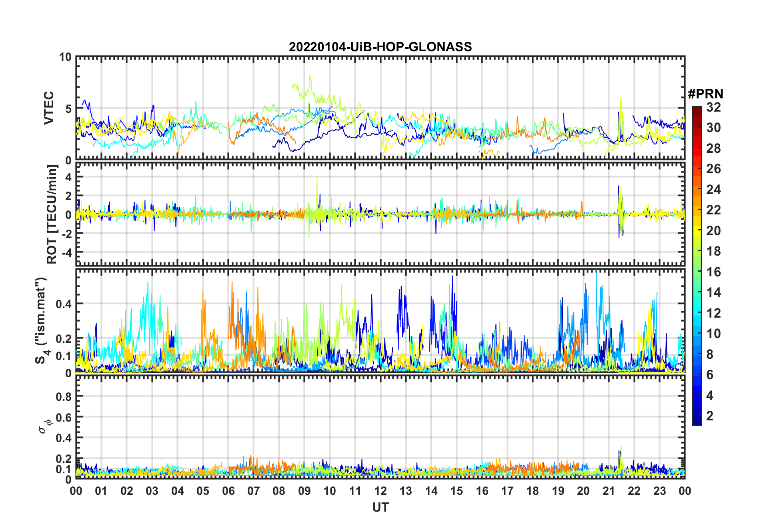Screen dimensions: 761x532
Task: Click the #PRN colorbar title
Action: (705, 94)
